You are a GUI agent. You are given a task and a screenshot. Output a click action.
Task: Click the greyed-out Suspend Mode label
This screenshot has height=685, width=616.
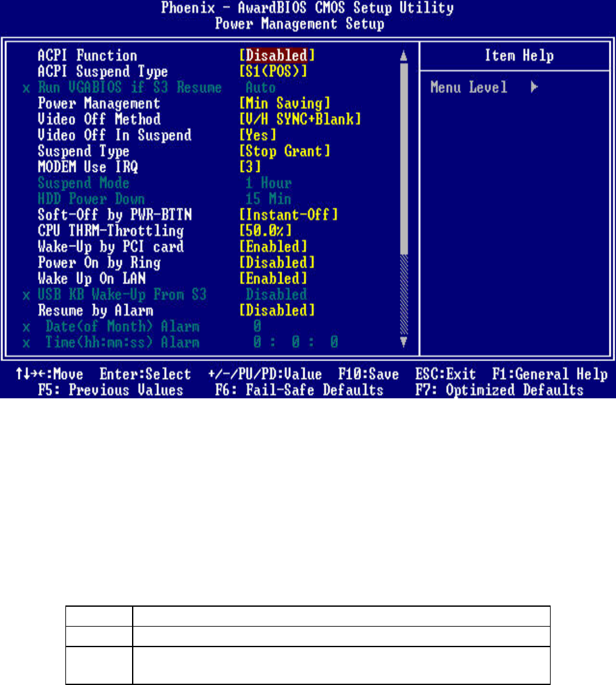pos(83,183)
